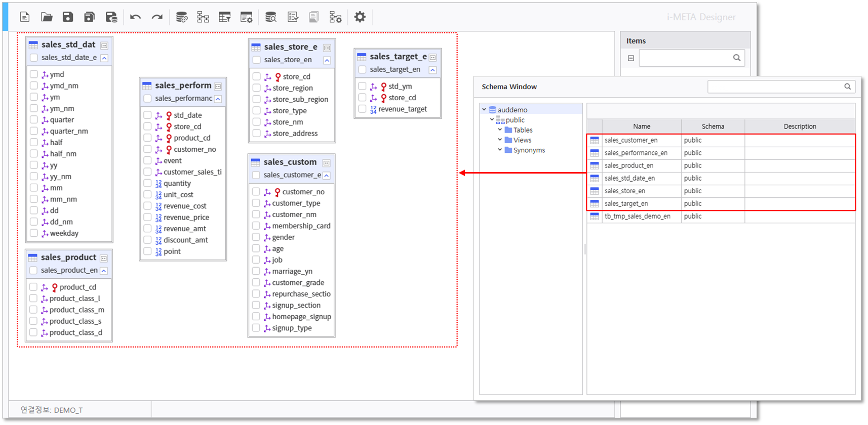Click the Schema Window search magnifier icon
868x425 pixels.
pyautogui.click(x=847, y=87)
